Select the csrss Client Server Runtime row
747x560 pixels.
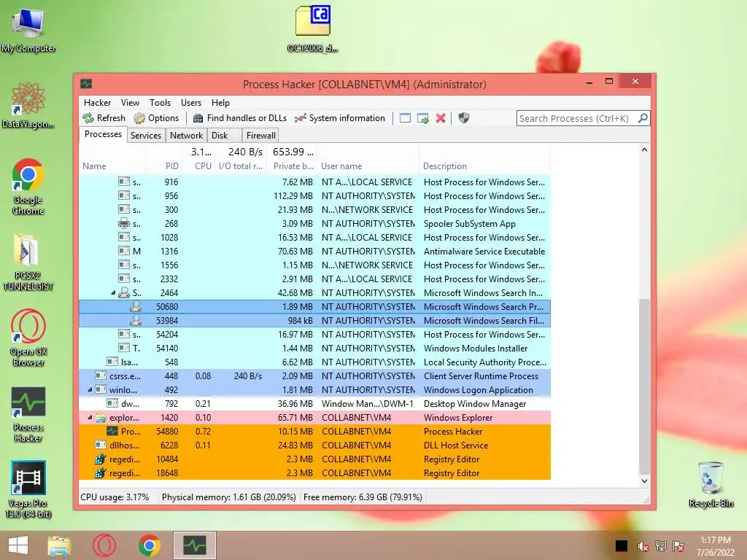[x=314, y=376]
